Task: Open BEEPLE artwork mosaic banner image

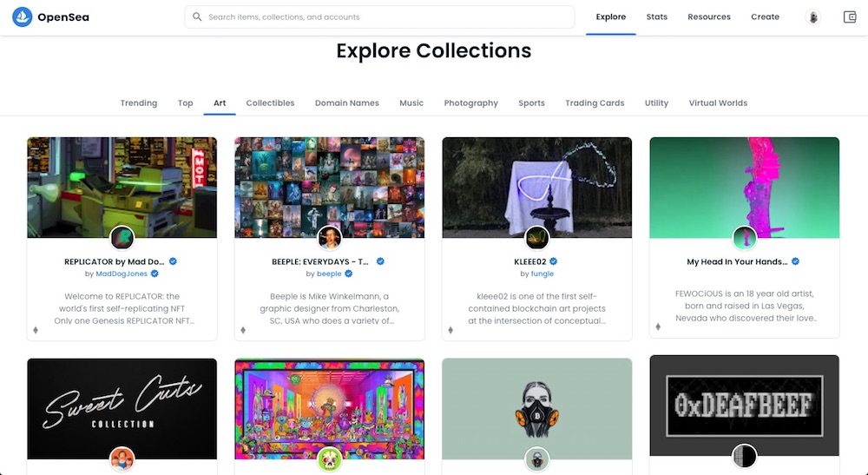Action: 329,188
